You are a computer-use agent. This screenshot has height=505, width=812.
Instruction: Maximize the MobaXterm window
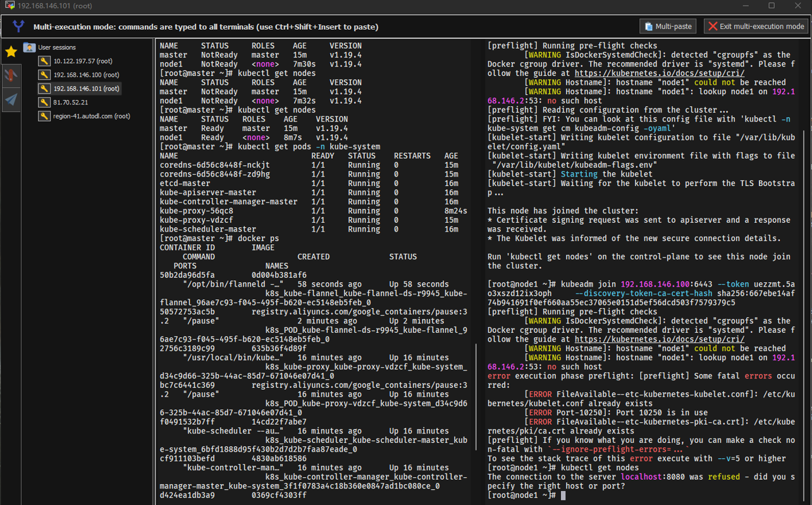pyautogui.click(x=772, y=5)
